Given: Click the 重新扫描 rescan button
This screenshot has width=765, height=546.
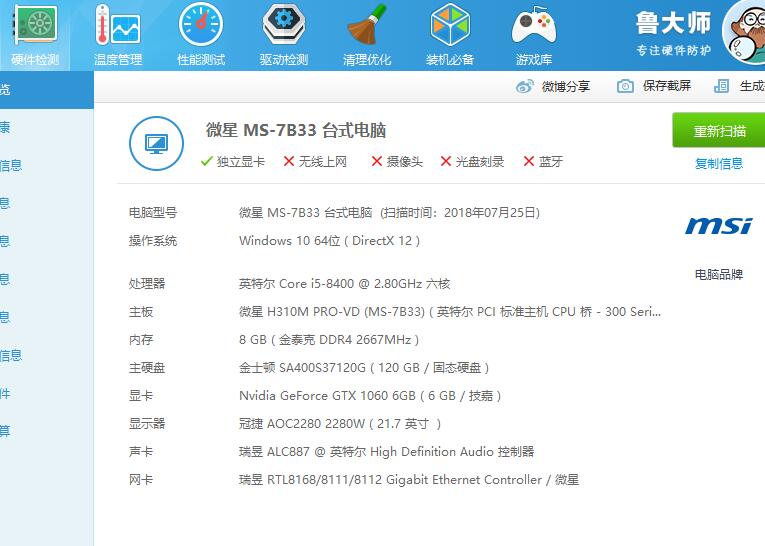Looking at the screenshot, I should tap(719, 130).
